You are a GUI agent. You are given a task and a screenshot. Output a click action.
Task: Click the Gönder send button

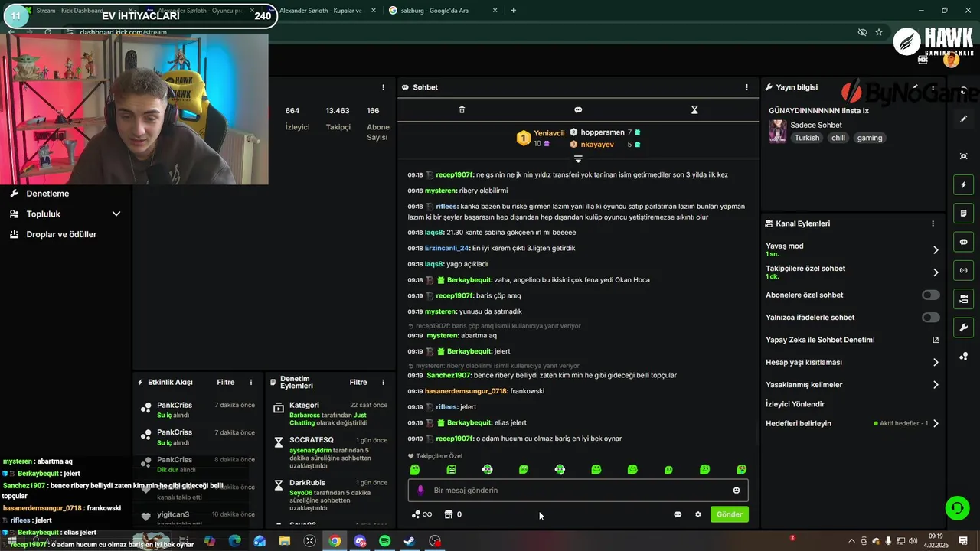(729, 514)
